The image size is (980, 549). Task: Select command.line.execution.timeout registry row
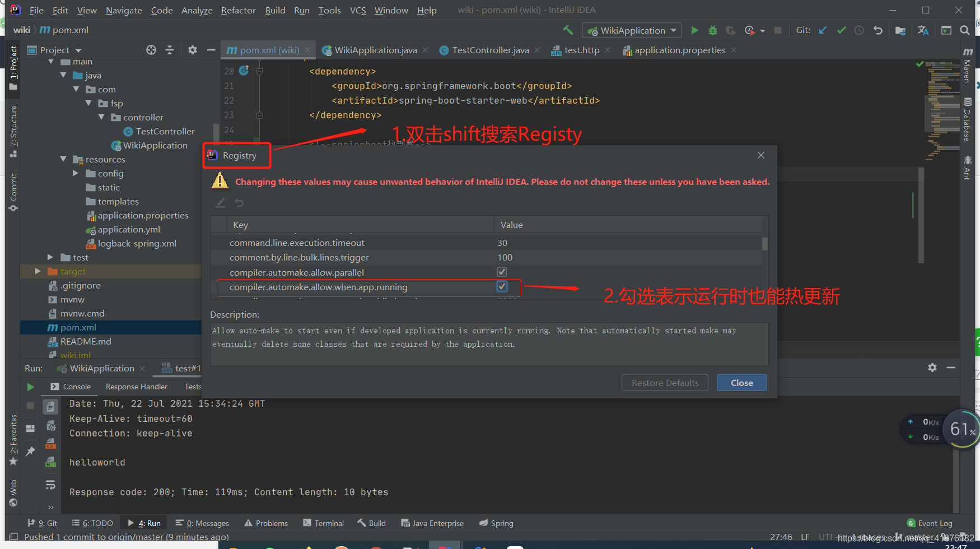click(486, 243)
